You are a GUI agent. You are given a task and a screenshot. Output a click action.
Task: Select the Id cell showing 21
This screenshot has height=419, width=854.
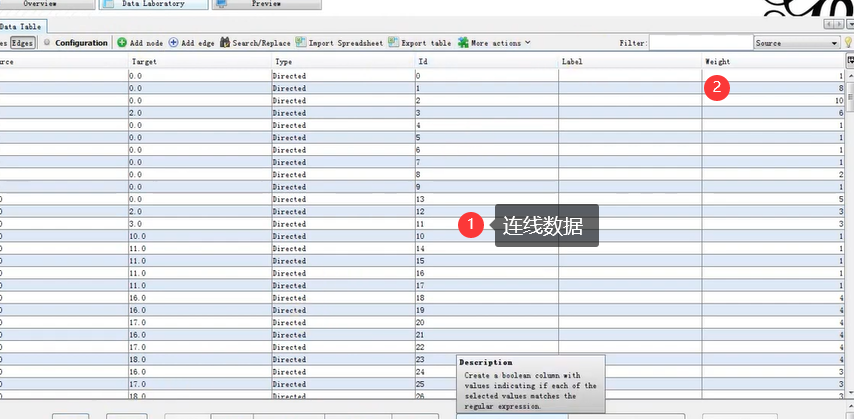tap(486, 335)
